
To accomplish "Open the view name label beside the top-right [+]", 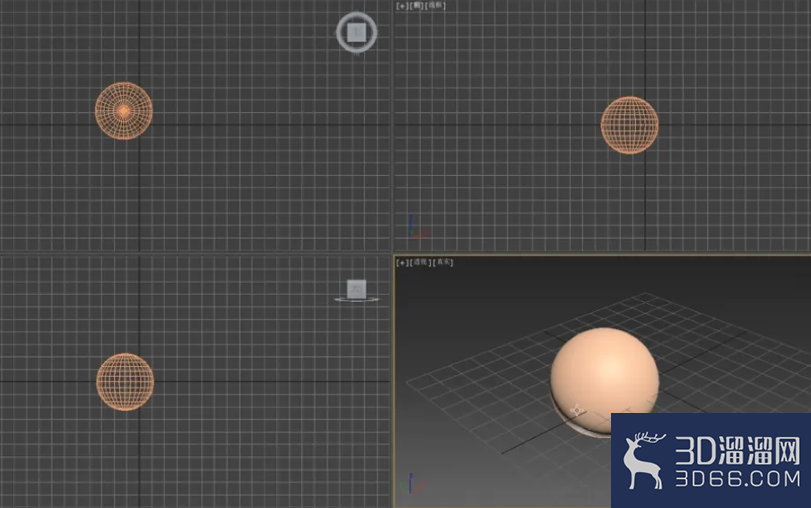I will [416, 6].
